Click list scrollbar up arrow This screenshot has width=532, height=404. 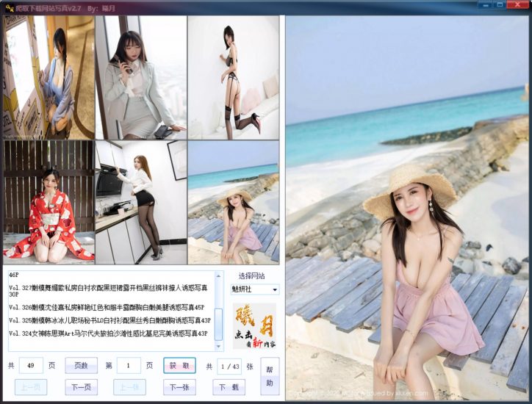[219, 275]
